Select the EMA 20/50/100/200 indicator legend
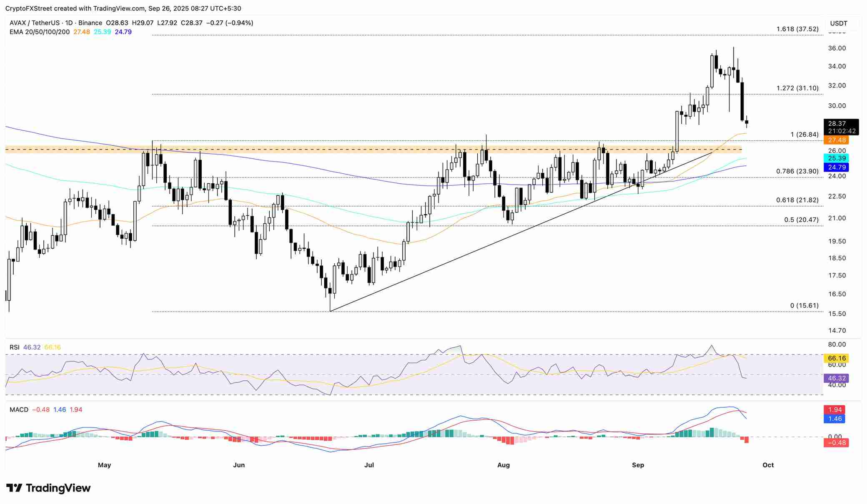 40,32
